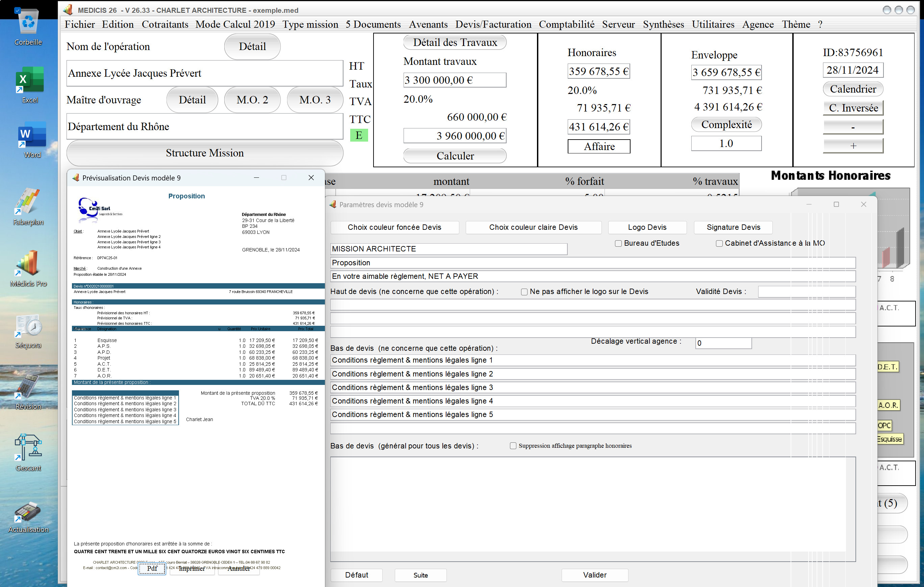924x587 pixels.
Task: Tick Ne pas afficher le logo sur le Devis
Action: click(x=524, y=292)
